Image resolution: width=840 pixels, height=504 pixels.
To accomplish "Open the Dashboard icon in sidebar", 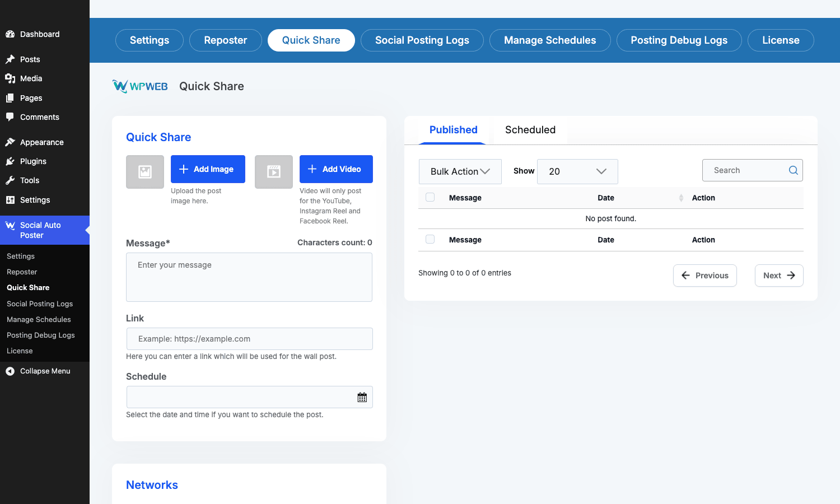I will pyautogui.click(x=10, y=34).
